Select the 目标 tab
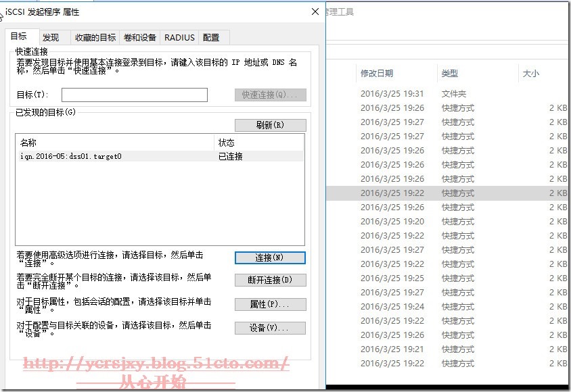Screen dimensions: 571x392 pyautogui.click(x=20, y=37)
